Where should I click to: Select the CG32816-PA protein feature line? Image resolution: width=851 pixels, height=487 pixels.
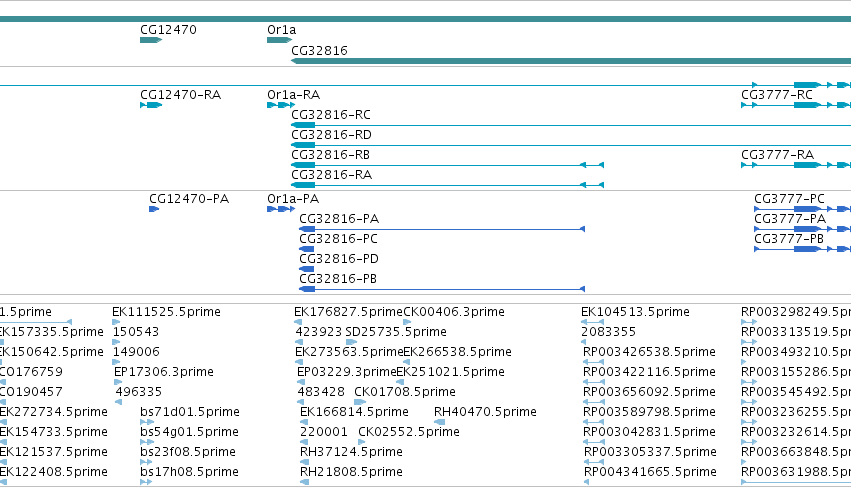(x=442, y=229)
